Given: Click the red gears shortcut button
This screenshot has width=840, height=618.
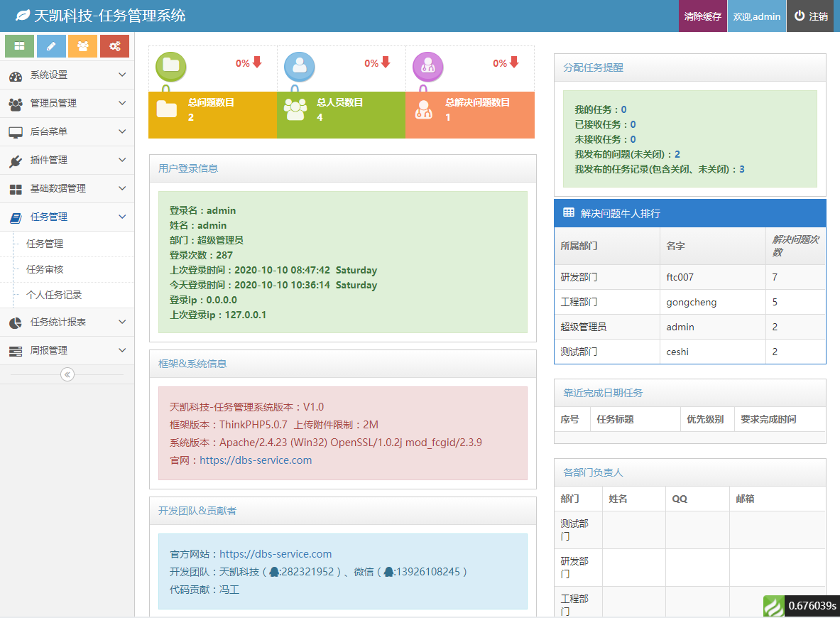Looking at the screenshot, I should (x=114, y=46).
